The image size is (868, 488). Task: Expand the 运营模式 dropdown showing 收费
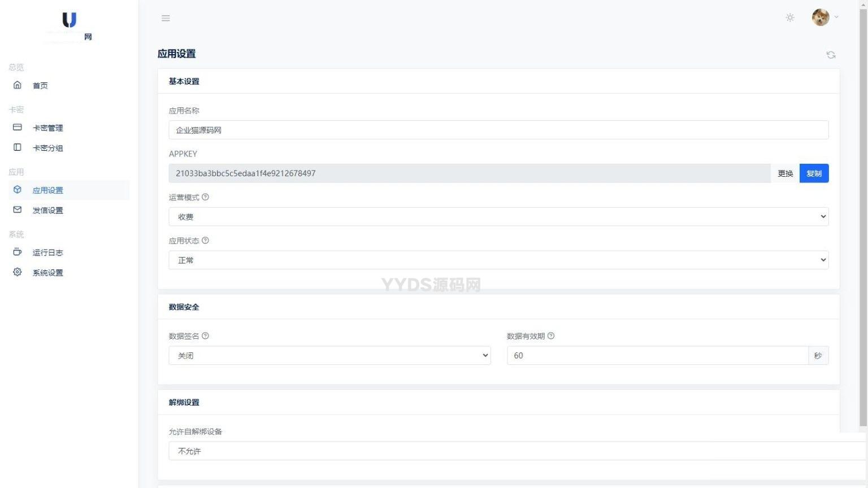(498, 217)
